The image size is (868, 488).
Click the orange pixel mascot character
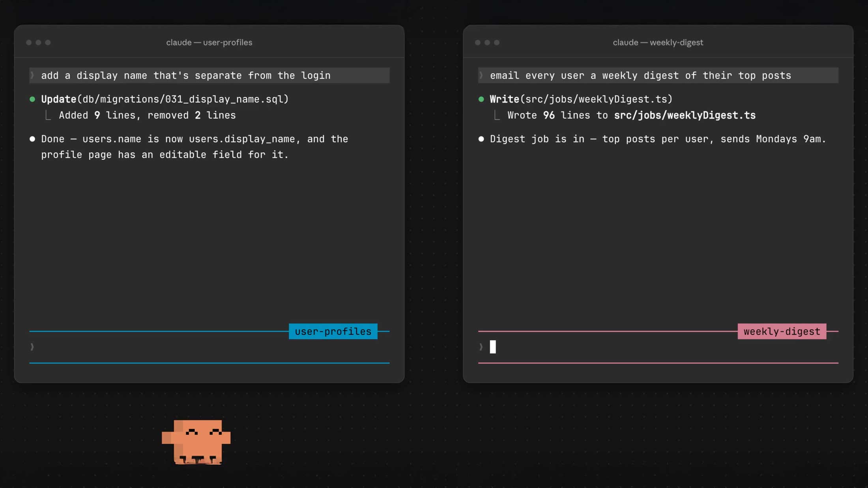[x=196, y=442]
